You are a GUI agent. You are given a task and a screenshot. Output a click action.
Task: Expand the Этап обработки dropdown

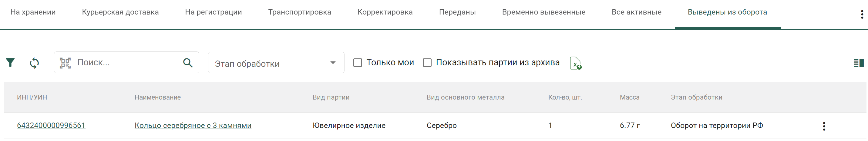click(276, 63)
